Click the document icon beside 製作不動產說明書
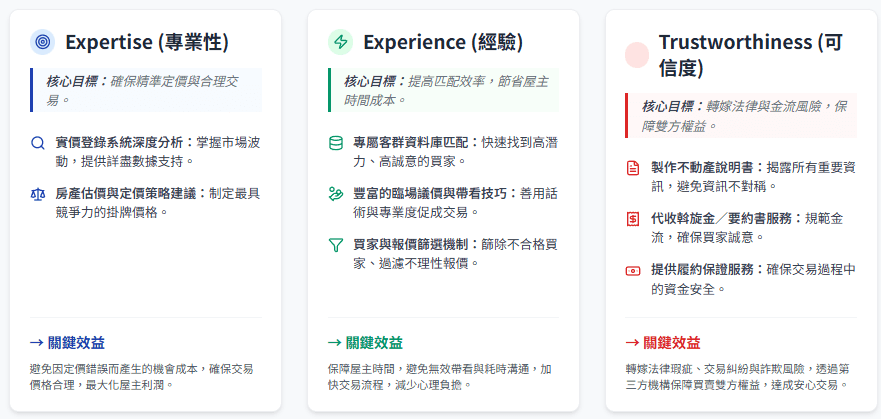This screenshot has width=881, height=419. point(632,168)
